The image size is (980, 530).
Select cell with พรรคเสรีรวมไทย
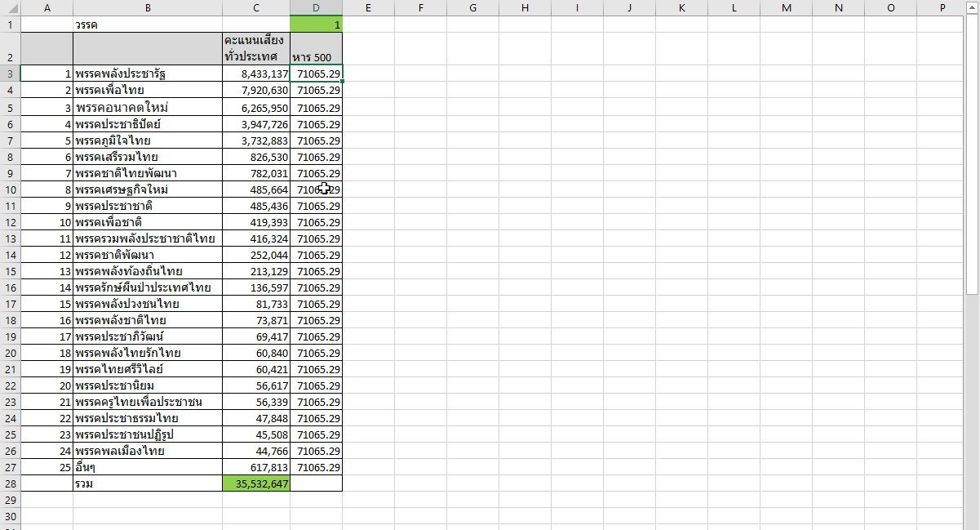pyautogui.click(x=148, y=157)
